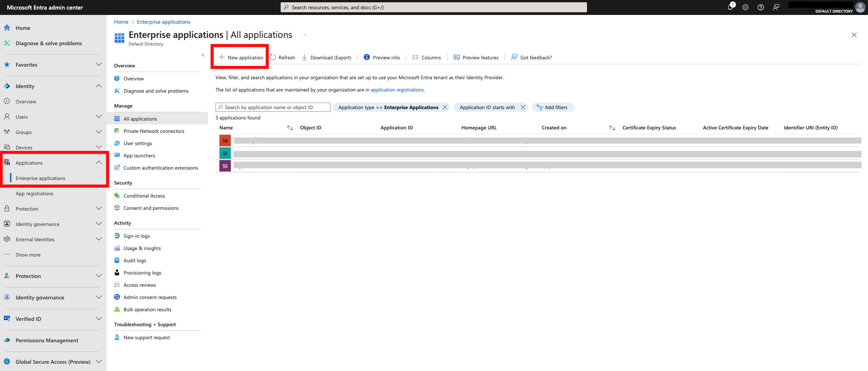868x371 pixels.
Task: Expand the Devices section in sidebar
Action: (x=98, y=147)
